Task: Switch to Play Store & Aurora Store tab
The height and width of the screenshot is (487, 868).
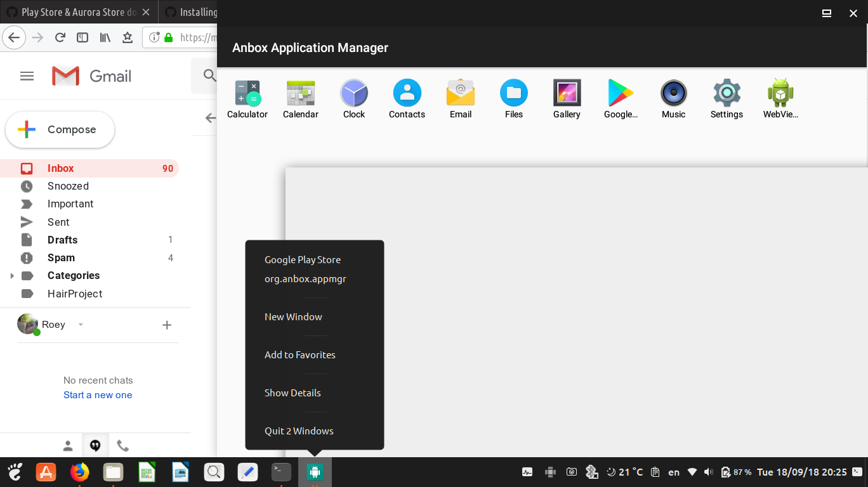Action: (x=79, y=12)
